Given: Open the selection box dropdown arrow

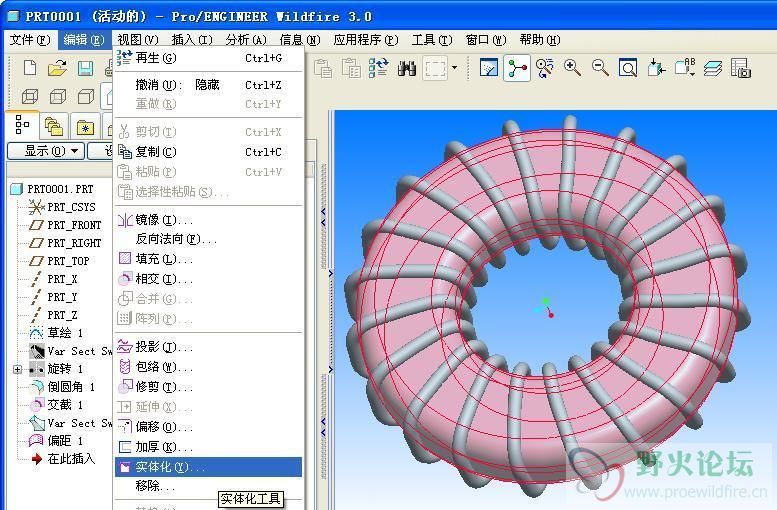Looking at the screenshot, I should (x=454, y=68).
